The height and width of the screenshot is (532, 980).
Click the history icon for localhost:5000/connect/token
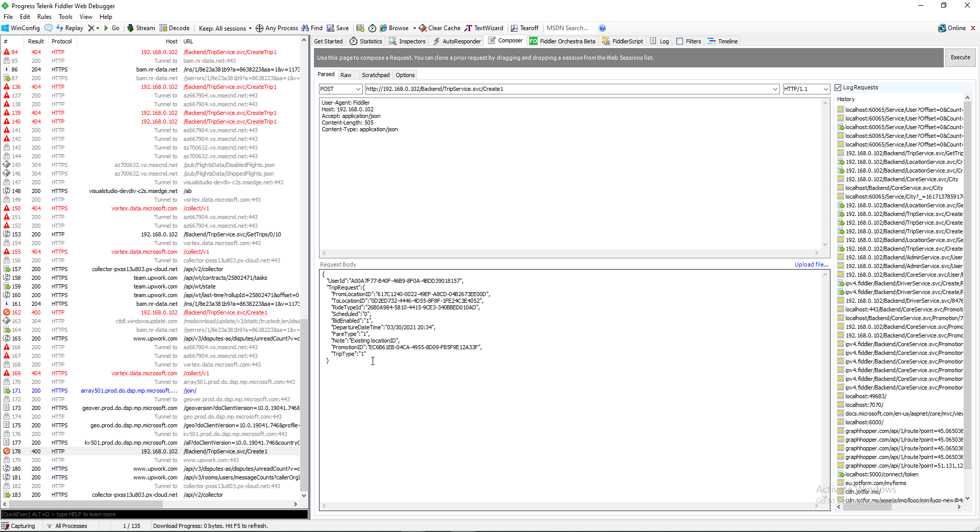(841, 474)
